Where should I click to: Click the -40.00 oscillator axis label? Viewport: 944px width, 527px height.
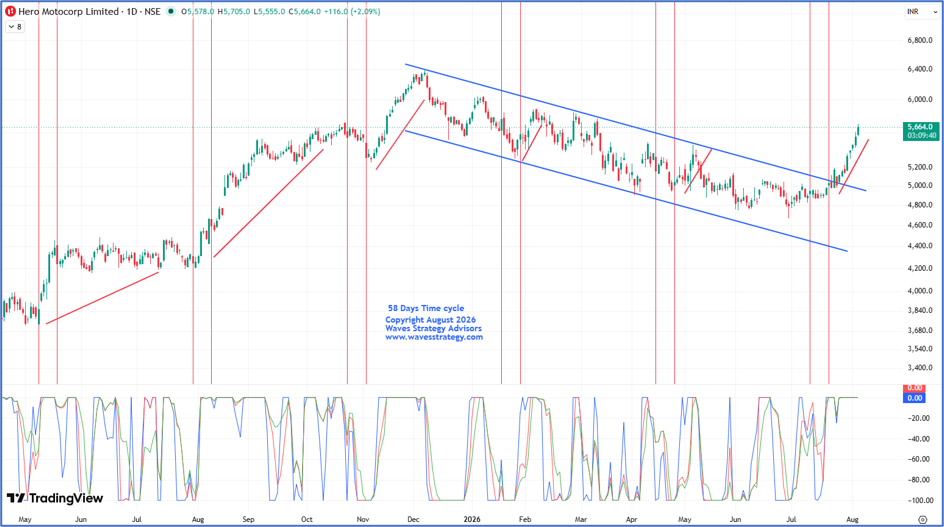pos(919,439)
